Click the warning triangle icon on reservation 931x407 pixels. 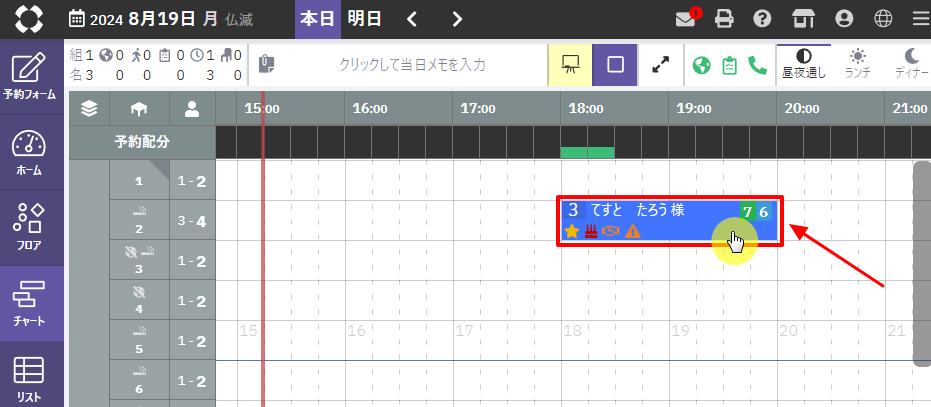coord(633,231)
